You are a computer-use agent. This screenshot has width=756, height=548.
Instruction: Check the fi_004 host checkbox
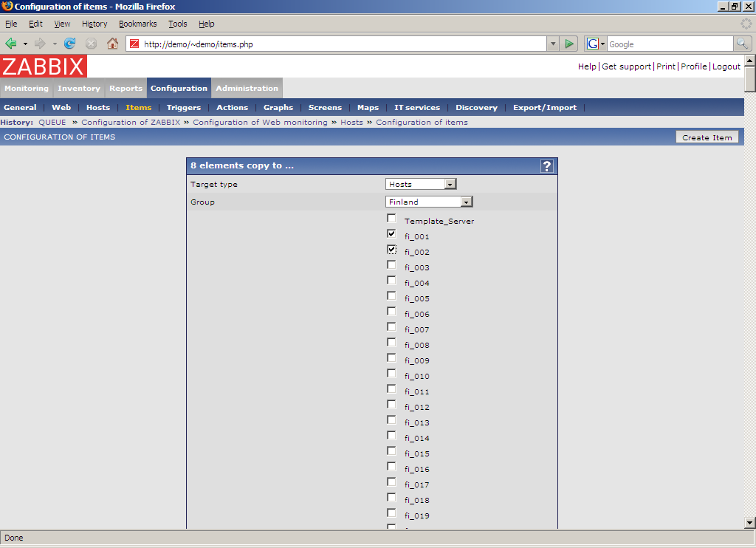click(391, 280)
